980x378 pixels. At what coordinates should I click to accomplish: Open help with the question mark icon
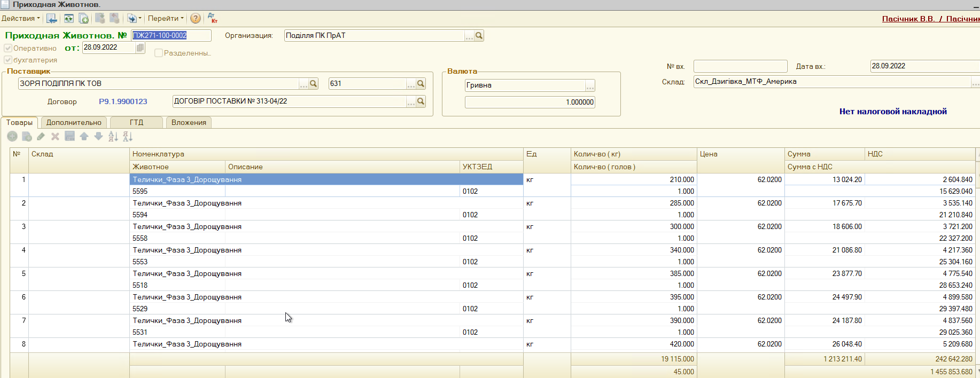(x=196, y=19)
